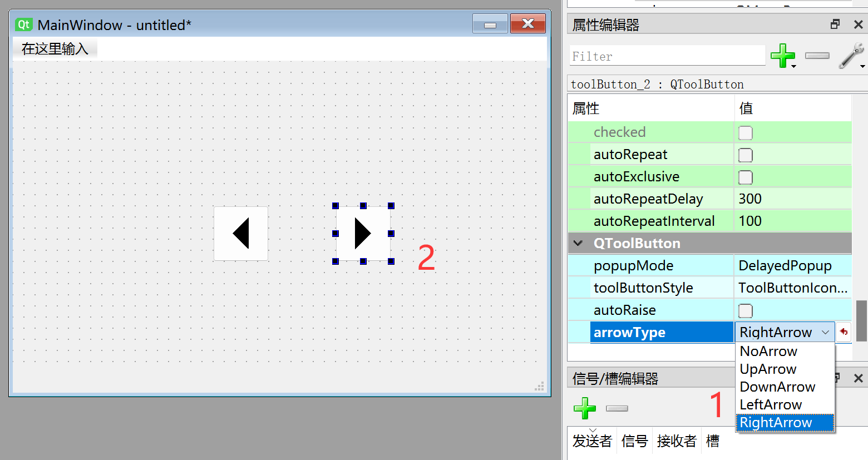Image resolution: width=868 pixels, height=460 pixels.
Task: Toggle the checked property checkbox
Action: [746, 132]
